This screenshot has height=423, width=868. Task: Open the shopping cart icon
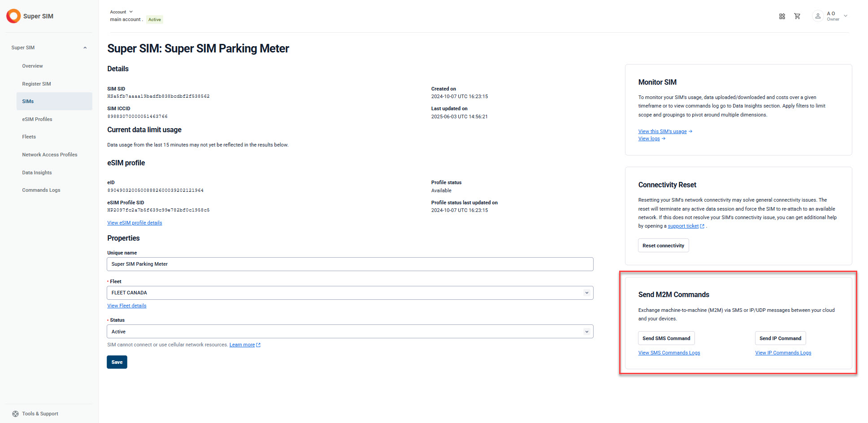[x=797, y=16]
